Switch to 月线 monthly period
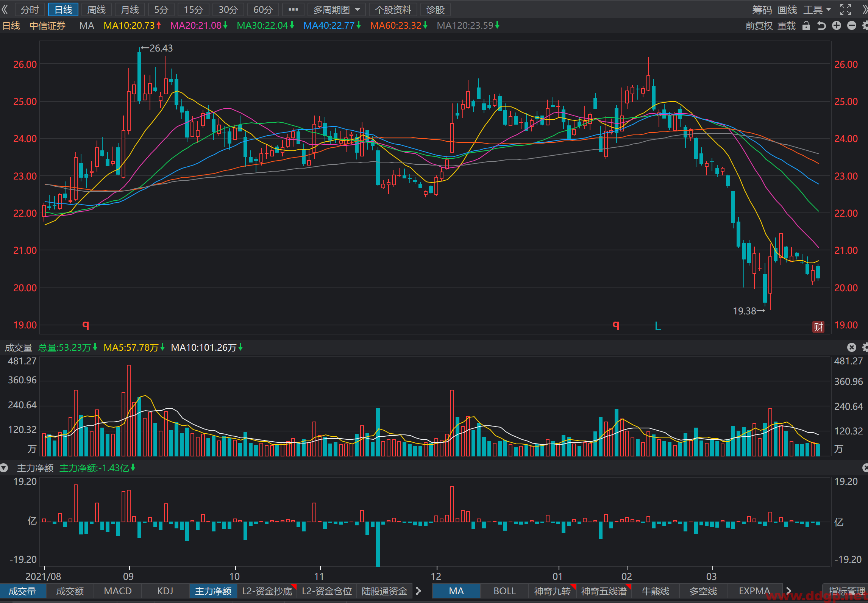Viewport: 868px width, 603px height. [130, 9]
